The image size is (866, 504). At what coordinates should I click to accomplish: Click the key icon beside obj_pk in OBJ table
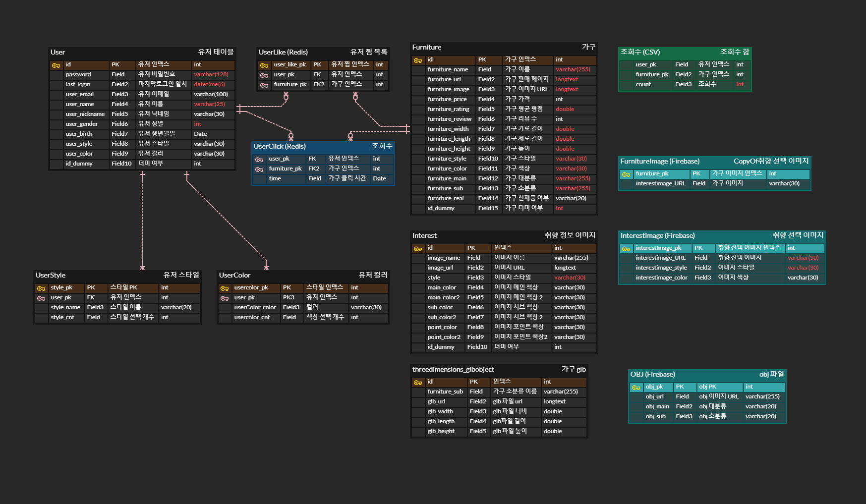click(636, 388)
